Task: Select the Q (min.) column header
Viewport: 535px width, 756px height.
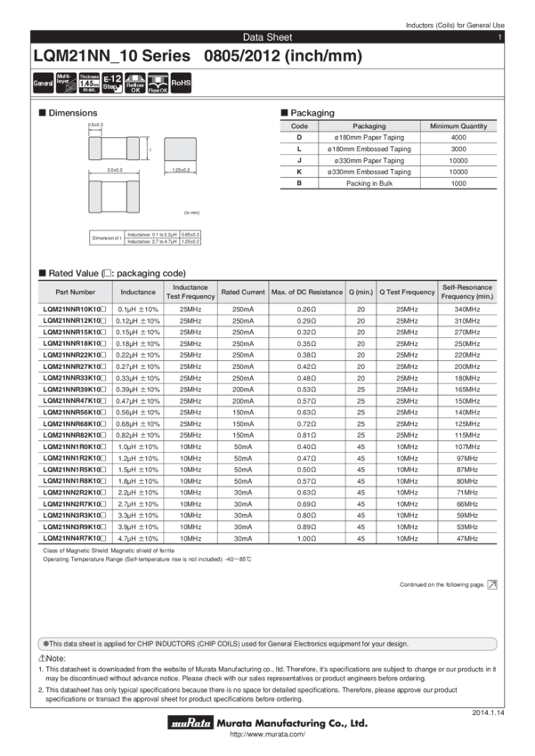Action: tap(361, 293)
